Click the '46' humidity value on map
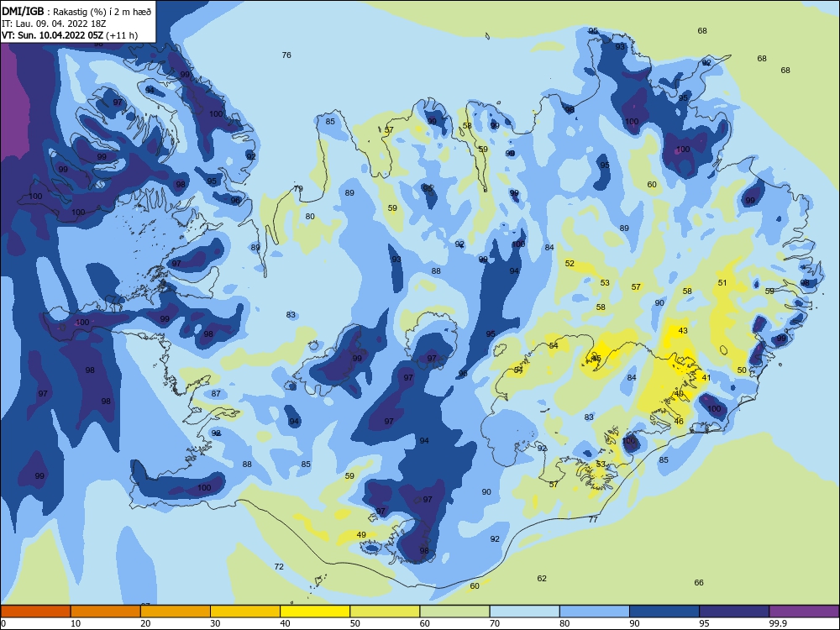The image size is (840, 630). (679, 421)
